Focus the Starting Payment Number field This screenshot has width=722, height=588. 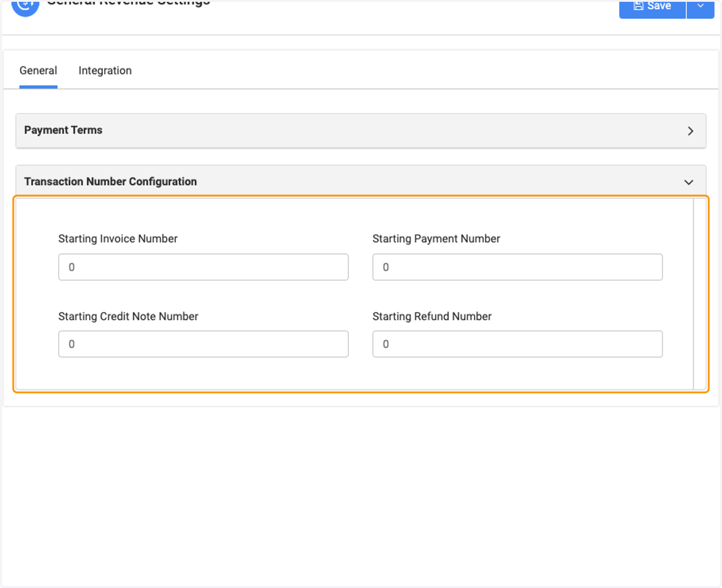pos(517,267)
